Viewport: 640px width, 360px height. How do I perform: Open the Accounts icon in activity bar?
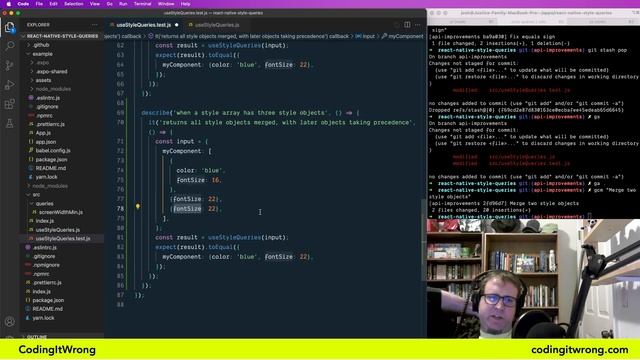(x=10, y=322)
